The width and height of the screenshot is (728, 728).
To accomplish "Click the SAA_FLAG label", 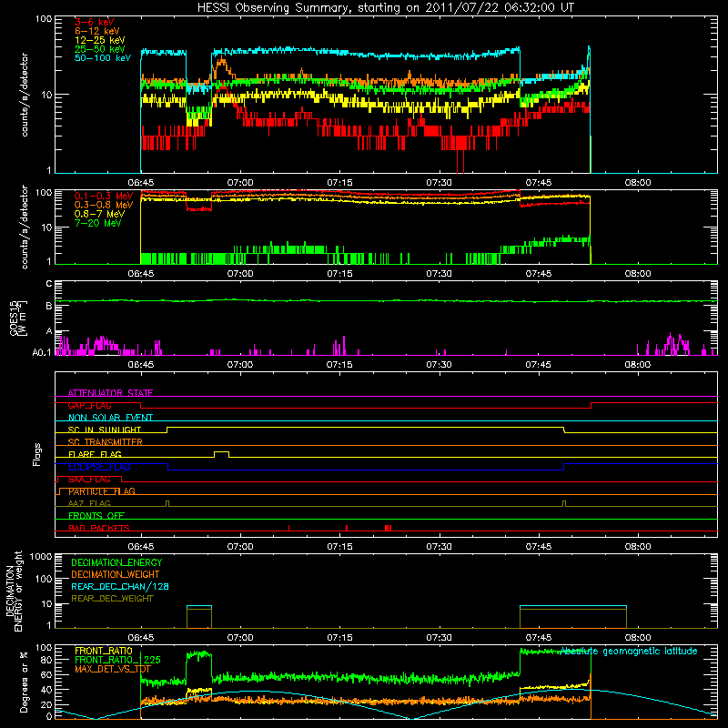I will pyautogui.click(x=89, y=480).
